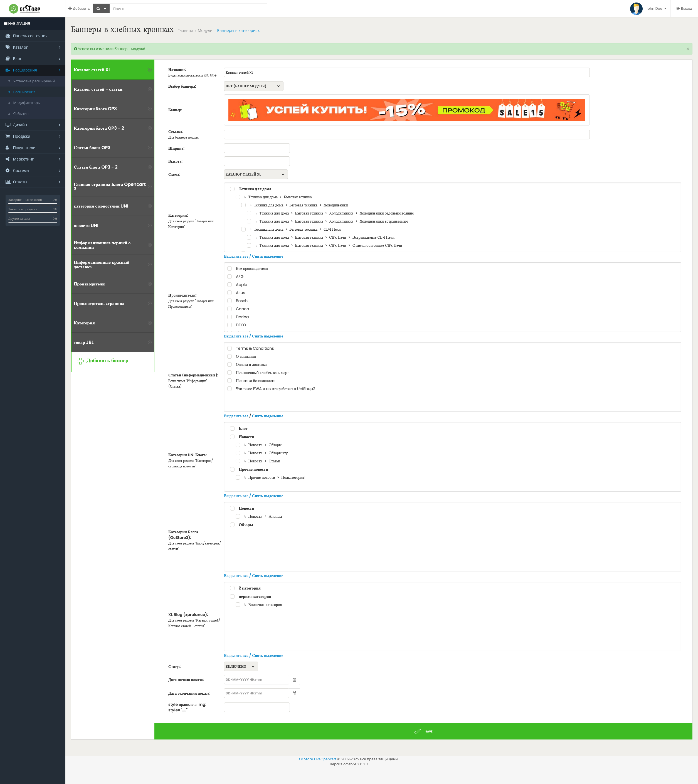Screen dimensions: 698x784
Task: Check the Apple manufacturer checkbox
Action: (x=229, y=285)
